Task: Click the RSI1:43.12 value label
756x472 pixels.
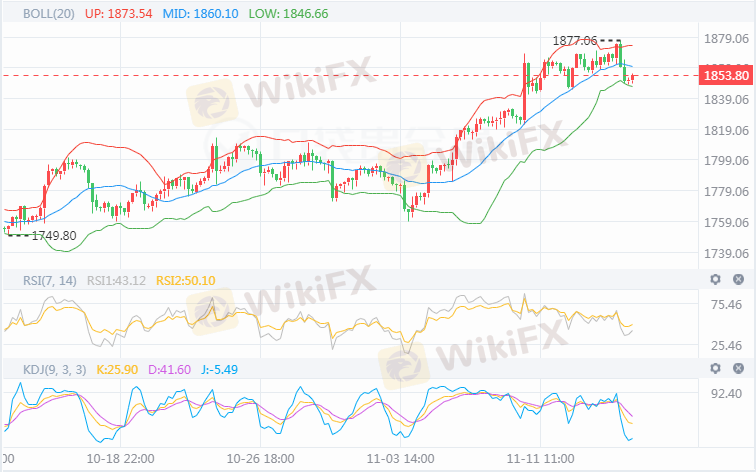Action: [x=117, y=280]
